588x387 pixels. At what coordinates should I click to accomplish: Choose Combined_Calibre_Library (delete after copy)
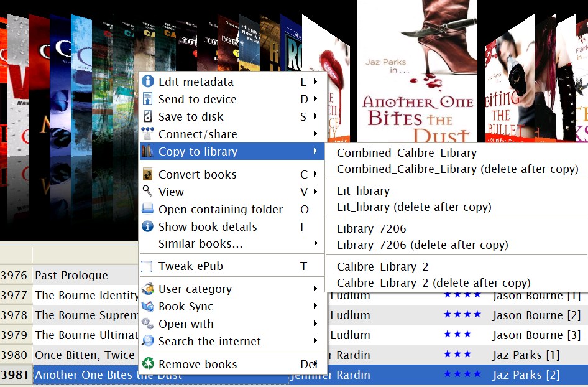click(457, 169)
